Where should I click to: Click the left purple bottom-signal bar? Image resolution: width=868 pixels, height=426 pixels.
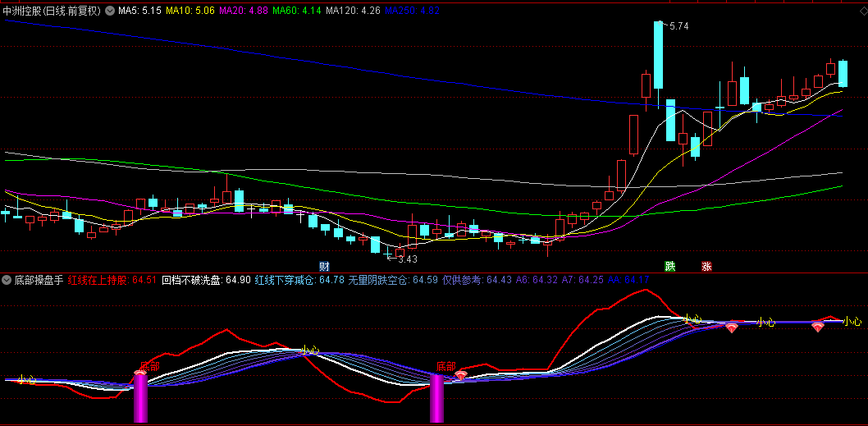[140, 398]
